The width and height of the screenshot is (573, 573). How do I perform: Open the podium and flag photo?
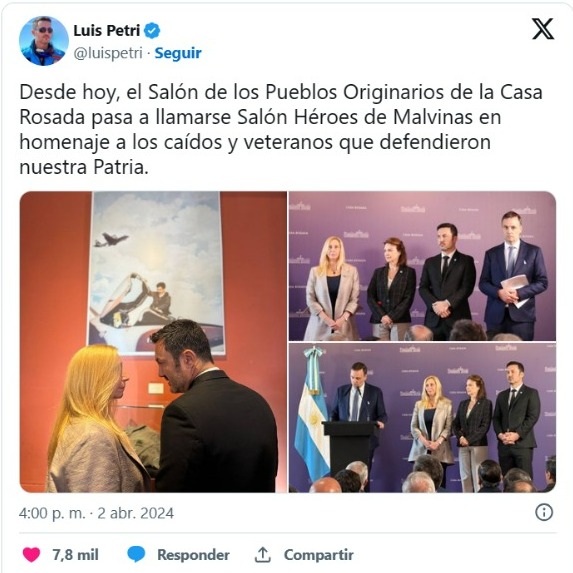[x=422, y=418]
